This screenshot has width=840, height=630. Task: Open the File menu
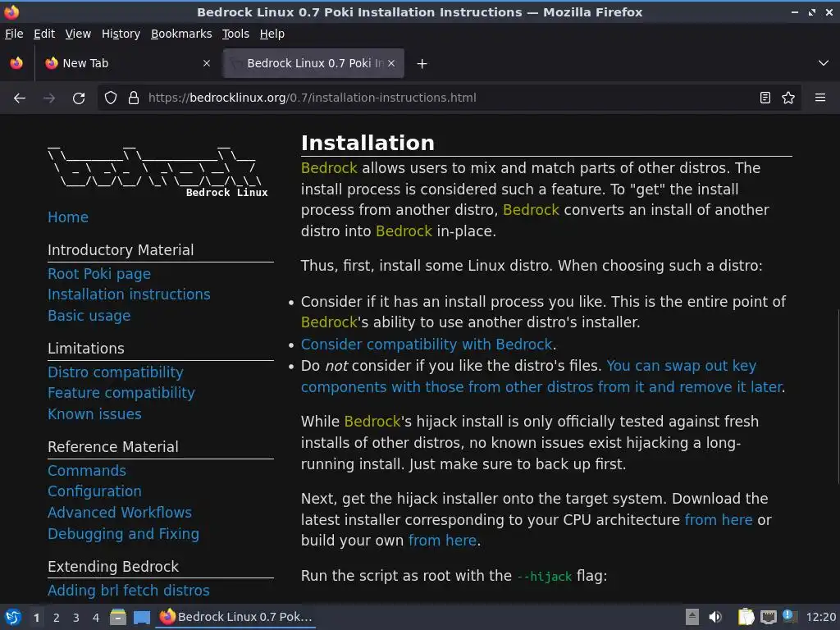15,34
